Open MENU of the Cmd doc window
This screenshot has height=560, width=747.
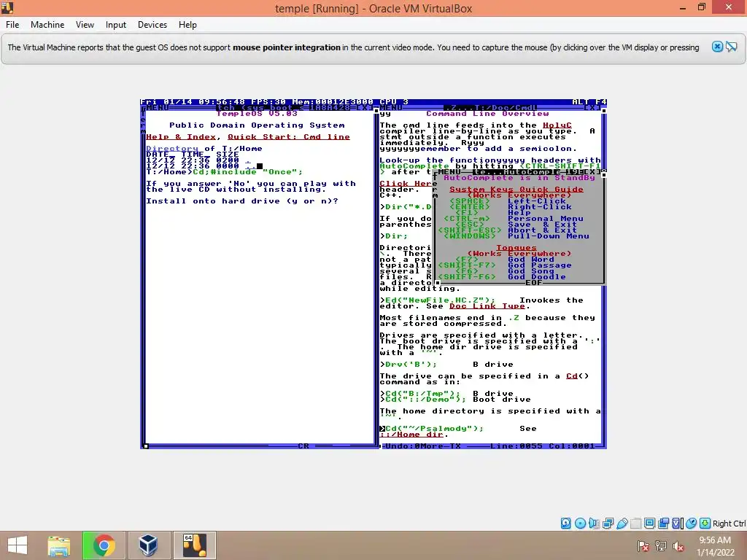[x=391, y=108]
